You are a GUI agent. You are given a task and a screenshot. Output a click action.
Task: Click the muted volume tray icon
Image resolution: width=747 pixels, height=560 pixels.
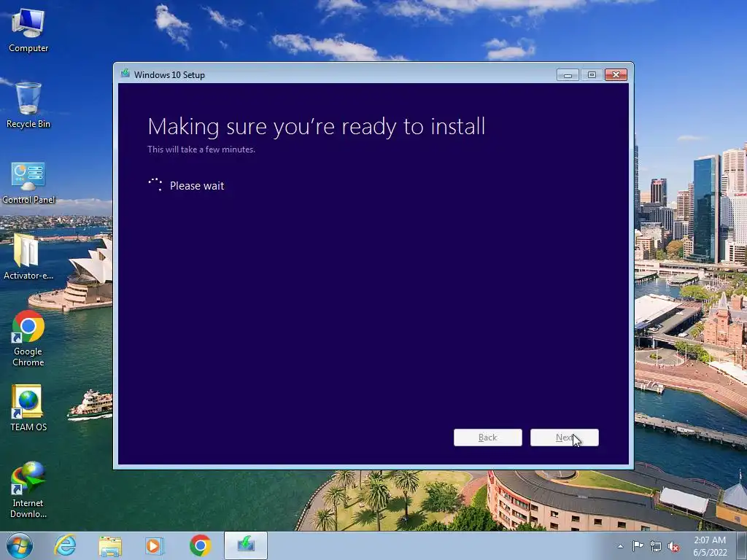[x=673, y=546]
